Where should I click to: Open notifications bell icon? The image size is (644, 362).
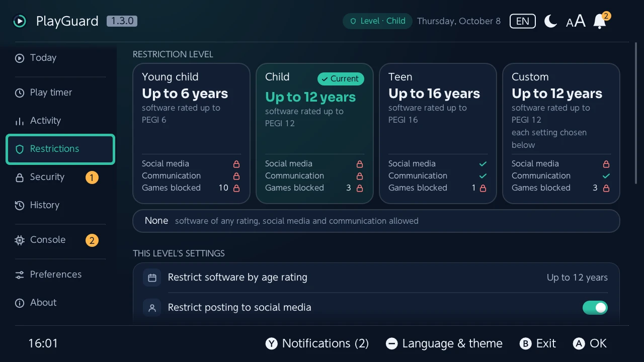click(x=600, y=21)
